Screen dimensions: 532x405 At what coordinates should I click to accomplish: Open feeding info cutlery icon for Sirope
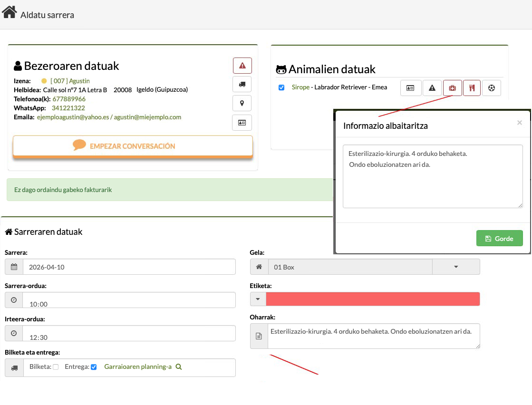472,88
